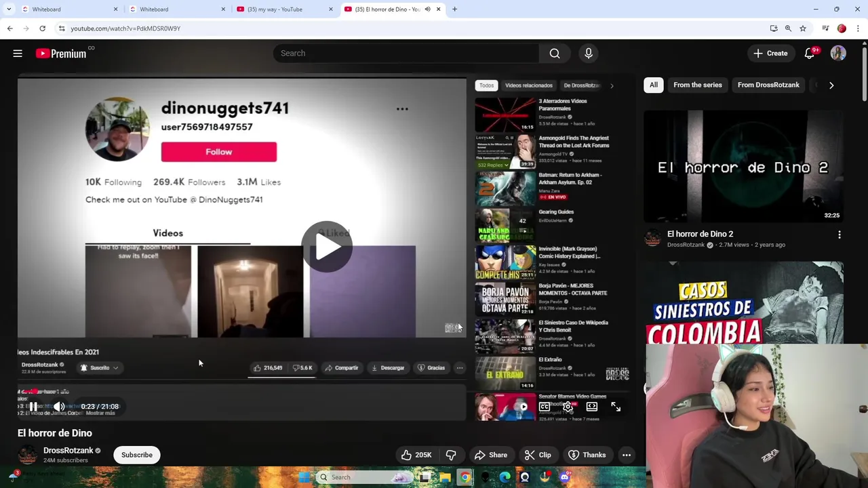
Task: Close the El horror de Dino tab
Action: pyautogui.click(x=438, y=9)
